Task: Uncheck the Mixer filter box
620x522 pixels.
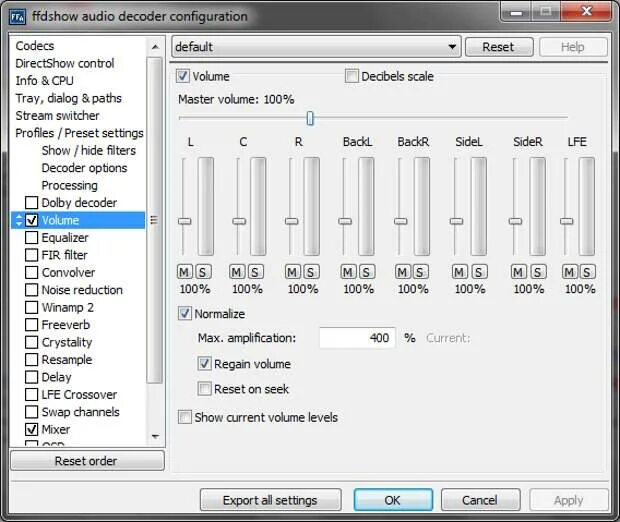Action: pyautogui.click(x=32, y=429)
